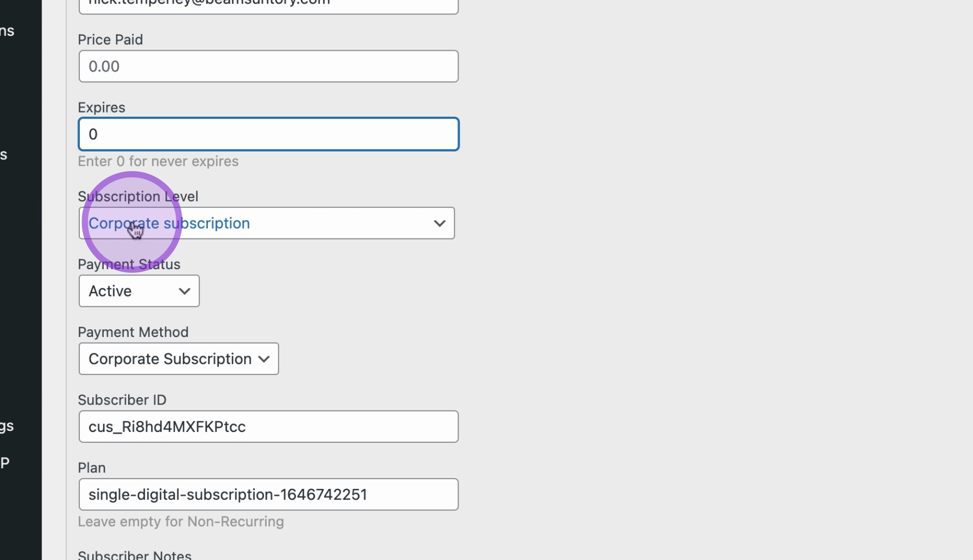This screenshot has width=973, height=560.
Task: Click the Plan input field
Action: click(x=269, y=495)
